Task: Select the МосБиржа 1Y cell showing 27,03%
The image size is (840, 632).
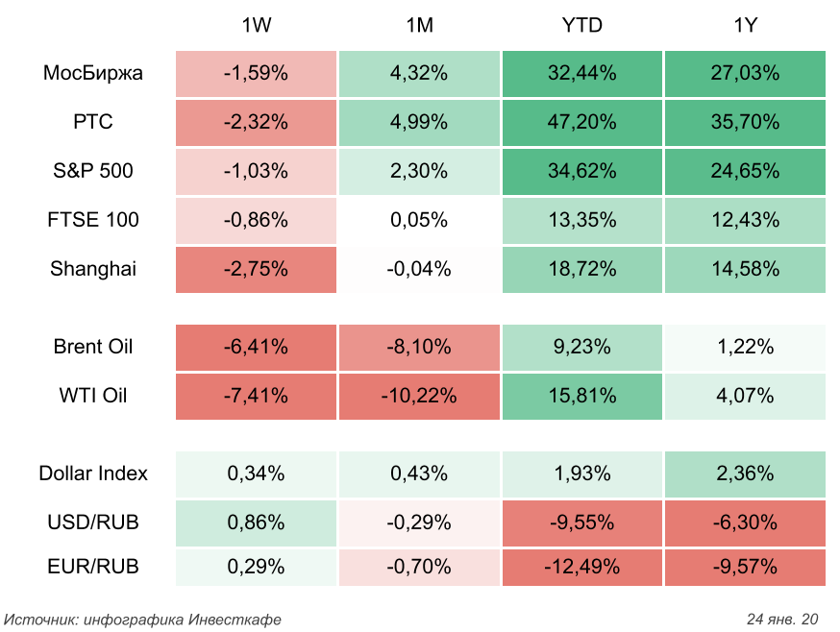Action: (745, 73)
